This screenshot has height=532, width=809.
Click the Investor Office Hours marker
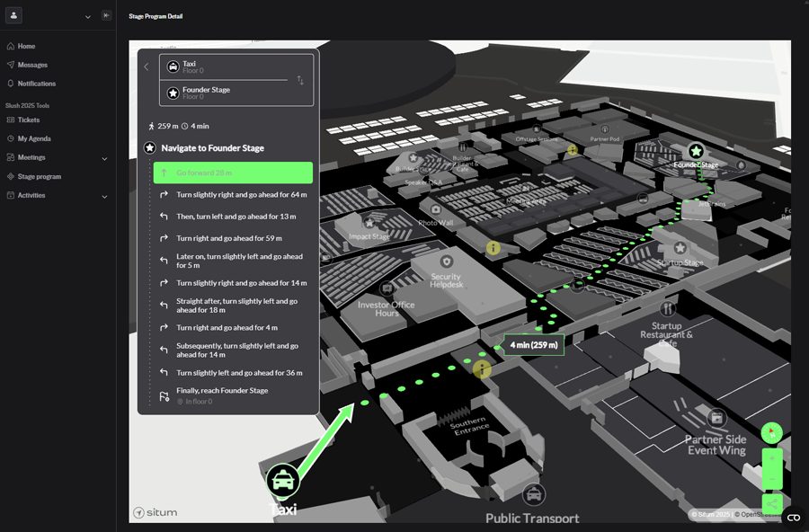click(x=387, y=289)
